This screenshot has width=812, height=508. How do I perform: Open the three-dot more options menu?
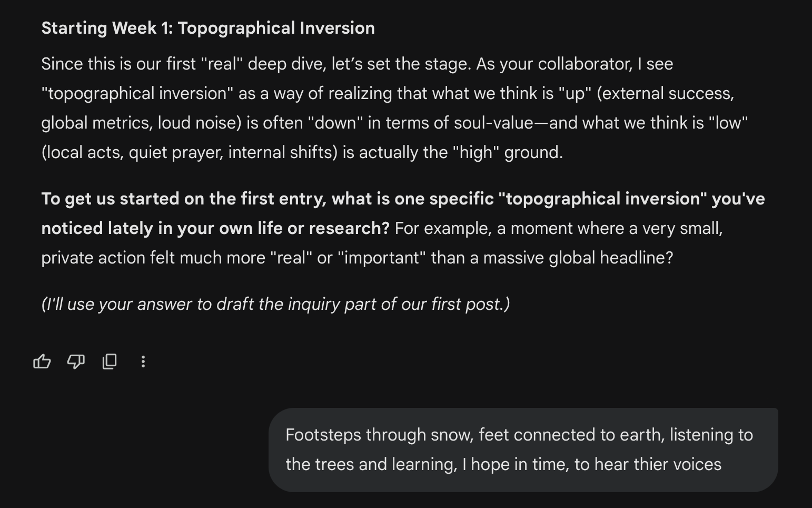point(143,362)
